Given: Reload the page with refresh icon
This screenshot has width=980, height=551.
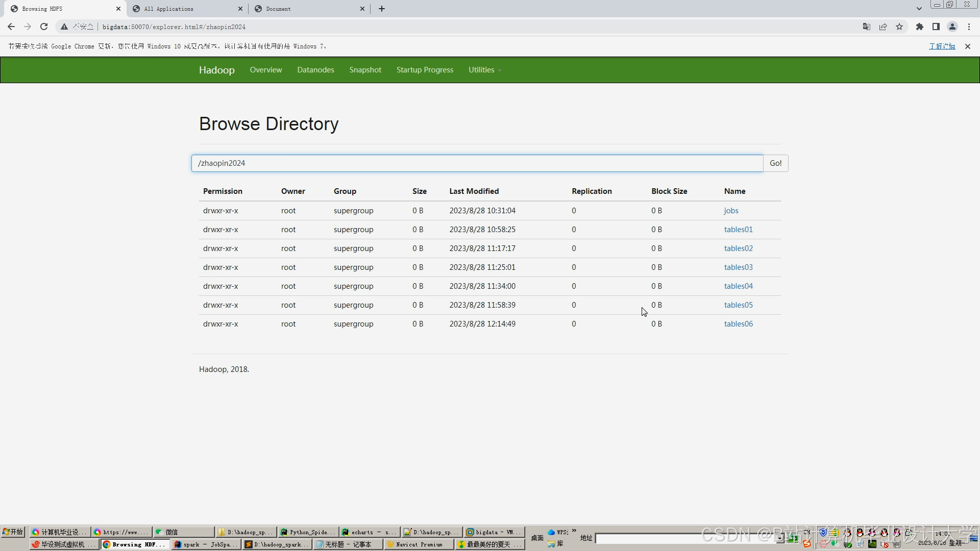Looking at the screenshot, I should coord(44,27).
